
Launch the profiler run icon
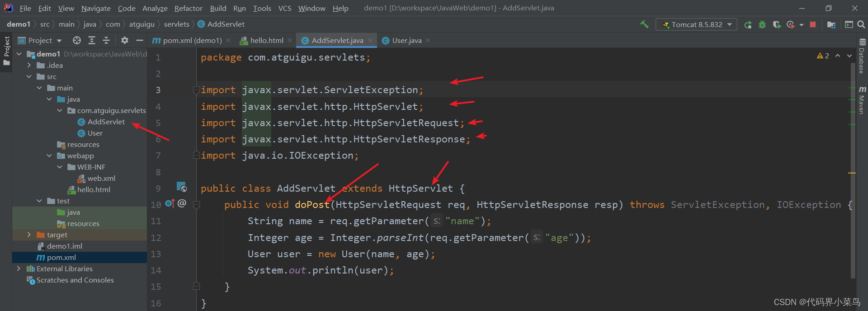click(791, 24)
